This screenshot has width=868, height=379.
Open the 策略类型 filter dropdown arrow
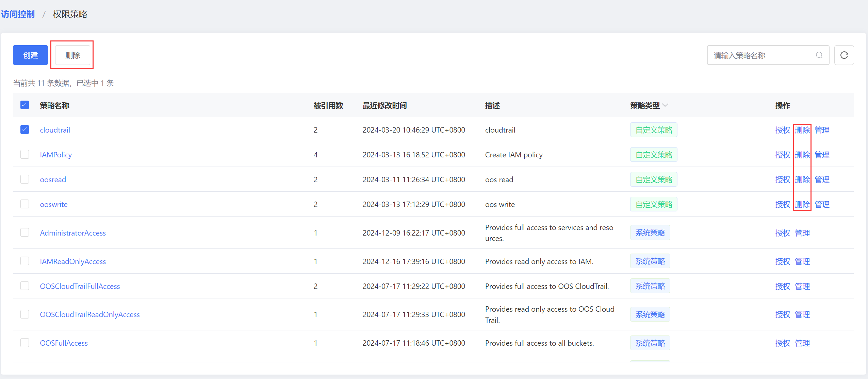[x=665, y=105]
